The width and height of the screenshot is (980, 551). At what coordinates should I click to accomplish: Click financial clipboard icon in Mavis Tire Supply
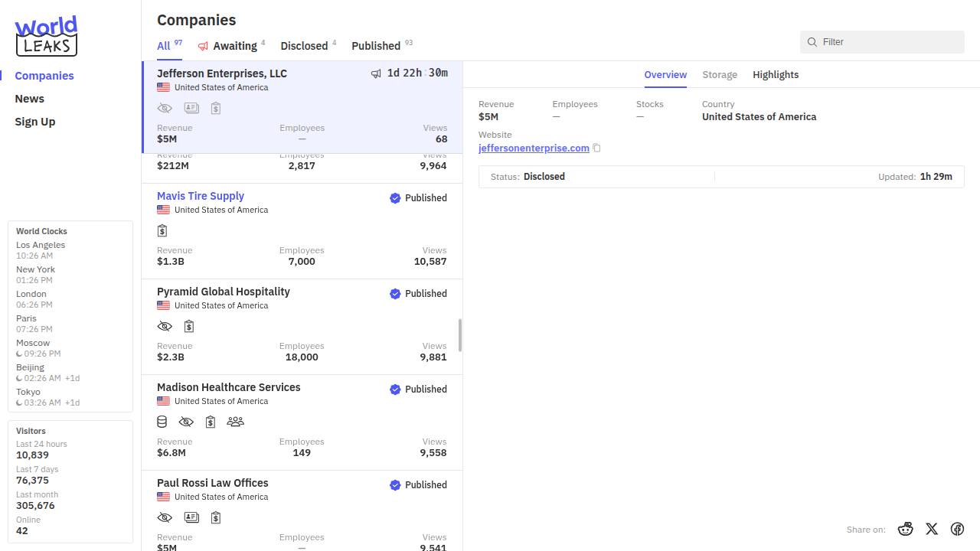click(162, 230)
